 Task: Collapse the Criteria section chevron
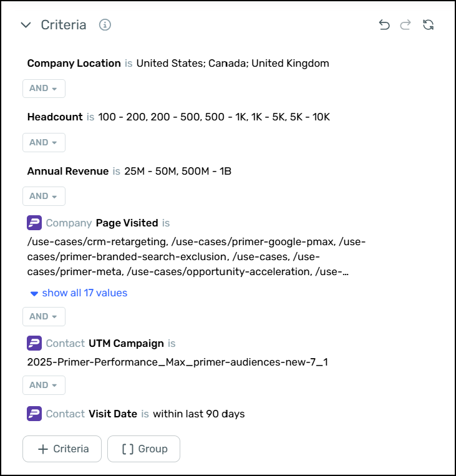(26, 25)
